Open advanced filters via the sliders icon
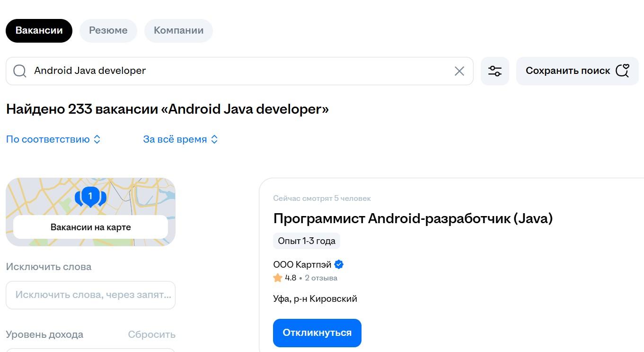The width and height of the screenshot is (644, 352). point(494,71)
